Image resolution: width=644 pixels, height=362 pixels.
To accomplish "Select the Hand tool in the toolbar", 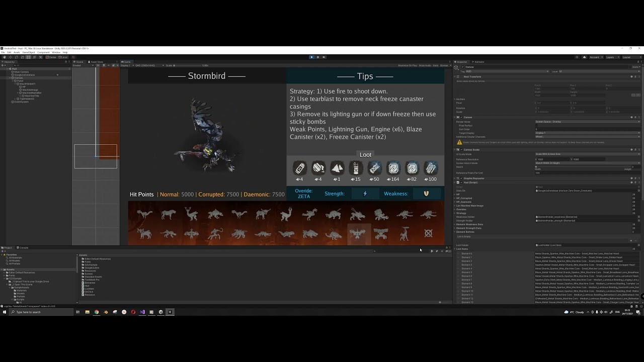I will 5,57.
